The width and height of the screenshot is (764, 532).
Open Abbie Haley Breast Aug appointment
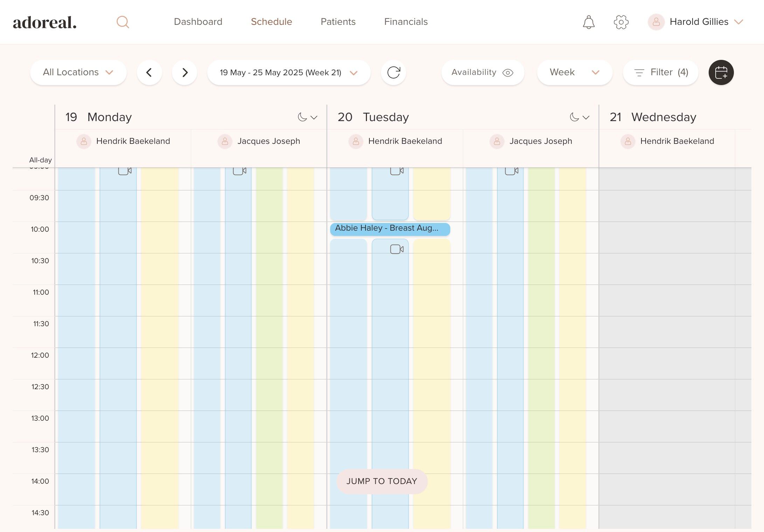point(390,229)
